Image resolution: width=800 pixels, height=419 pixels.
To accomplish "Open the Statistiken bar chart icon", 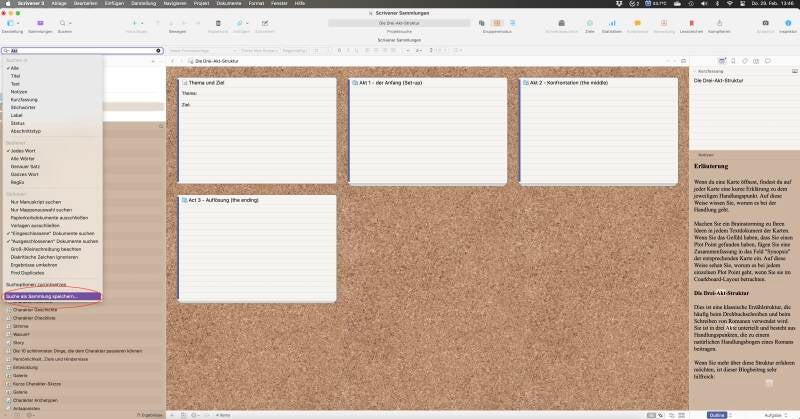I will point(612,23).
